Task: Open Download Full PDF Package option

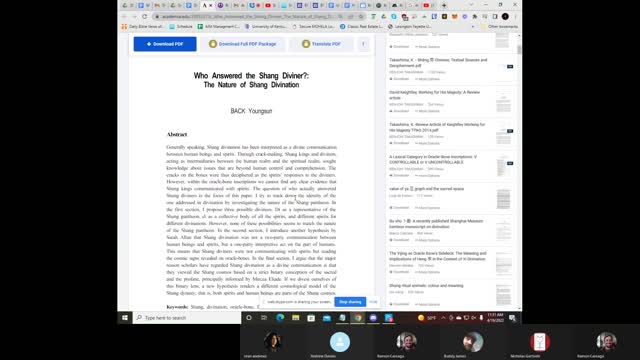Action: tap(242, 44)
